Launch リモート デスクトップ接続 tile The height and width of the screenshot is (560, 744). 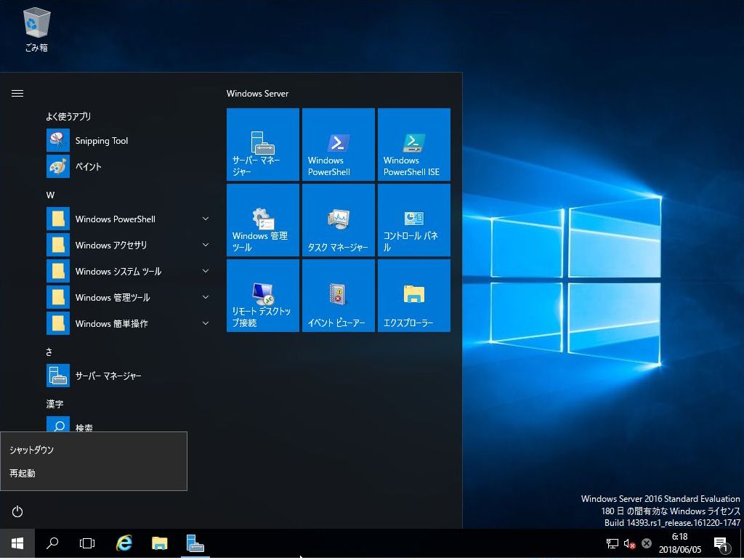point(262,295)
